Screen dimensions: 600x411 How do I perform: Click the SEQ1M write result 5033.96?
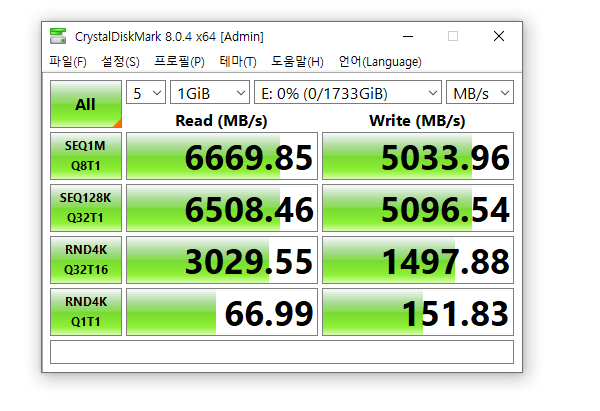click(x=418, y=156)
